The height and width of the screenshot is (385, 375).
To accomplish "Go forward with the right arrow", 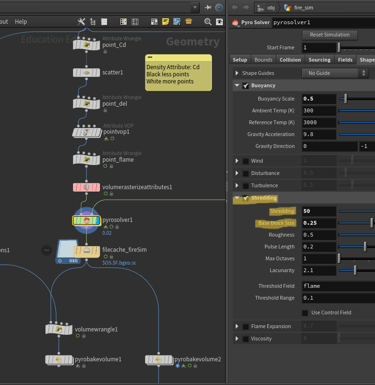I will (246, 7).
